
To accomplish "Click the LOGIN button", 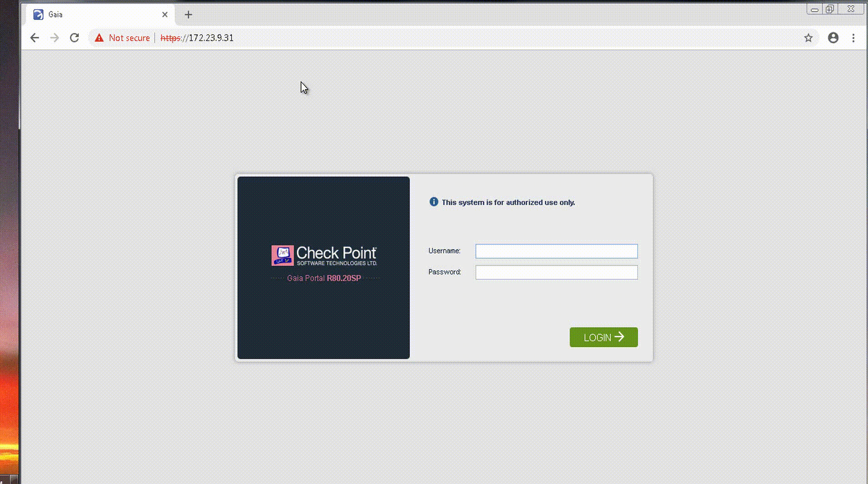I will (603, 337).
